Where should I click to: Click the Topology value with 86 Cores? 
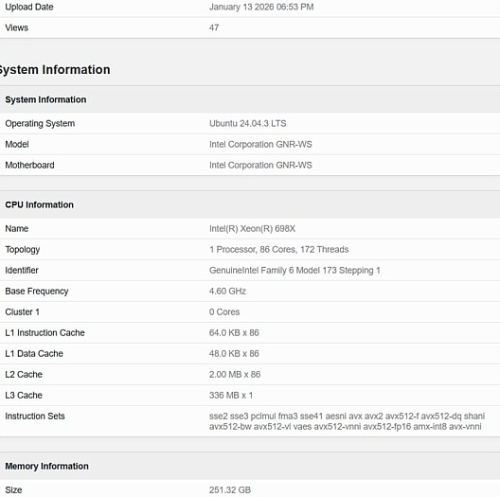[x=279, y=249]
